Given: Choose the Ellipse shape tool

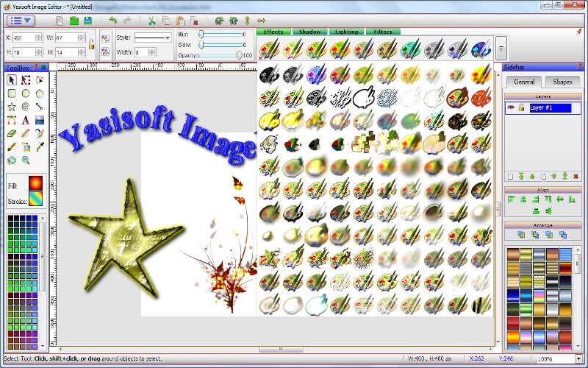Looking at the screenshot, I should [26, 93].
